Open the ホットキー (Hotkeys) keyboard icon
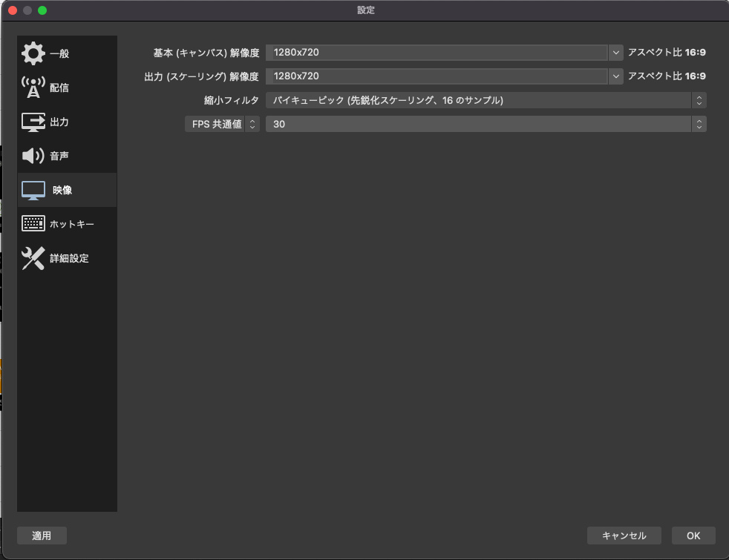729x560 pixels. (33, 224)
